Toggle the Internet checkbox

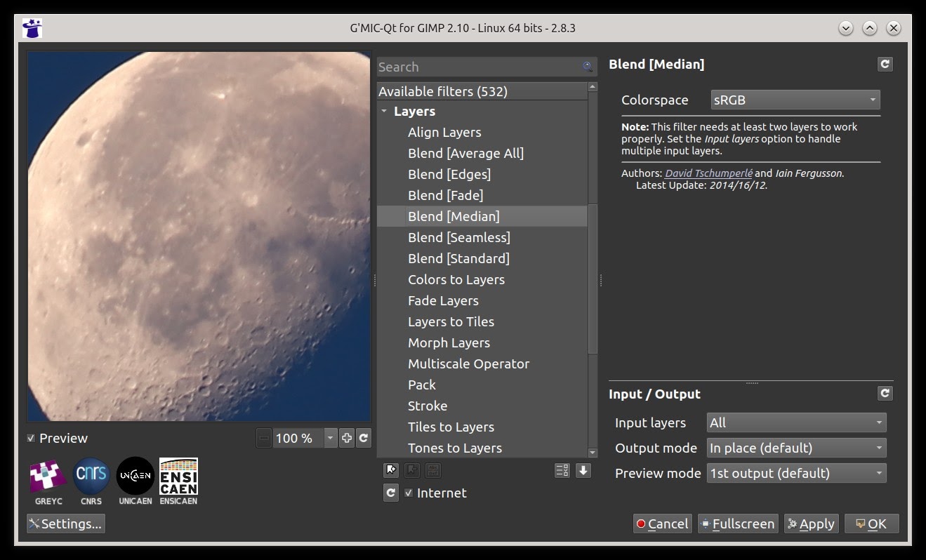[x=409, y=493]
